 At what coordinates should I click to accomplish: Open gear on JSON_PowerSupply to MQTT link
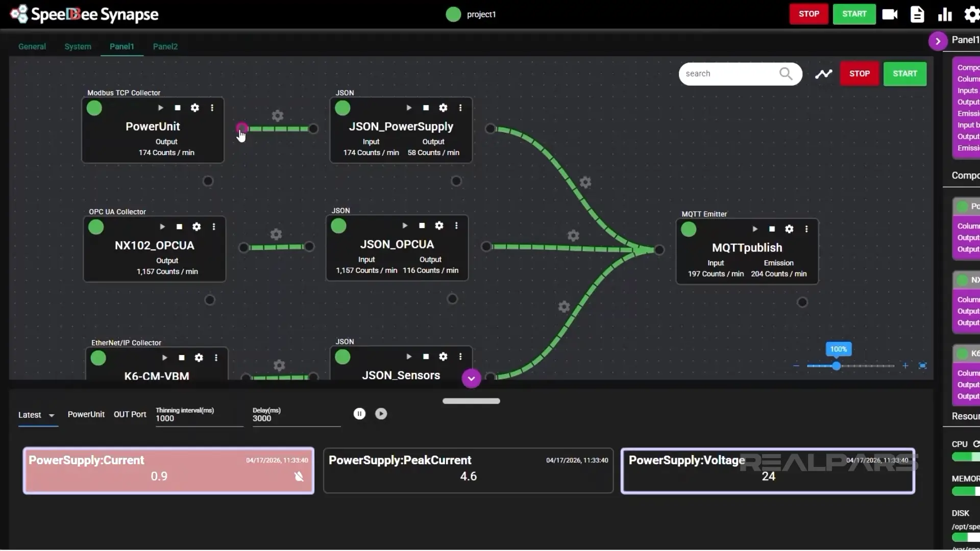(x=585, y=182)
